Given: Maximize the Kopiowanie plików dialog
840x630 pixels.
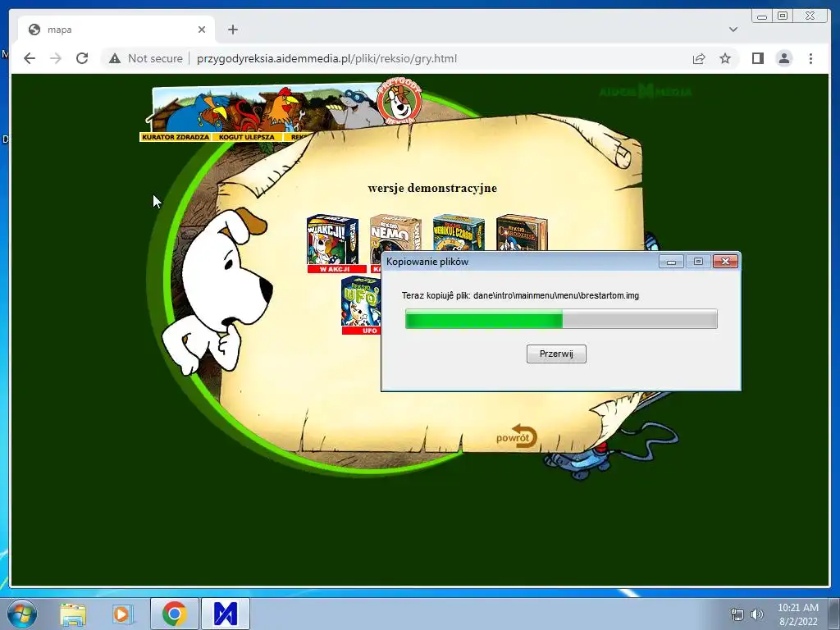Looking at the screenshot, I should (698, 262).
